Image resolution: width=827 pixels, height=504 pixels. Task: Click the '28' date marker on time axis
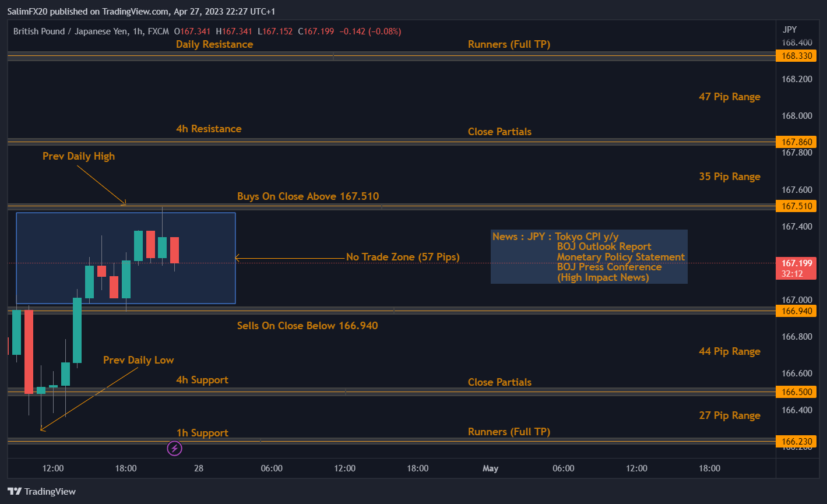(x=199, y=468)
